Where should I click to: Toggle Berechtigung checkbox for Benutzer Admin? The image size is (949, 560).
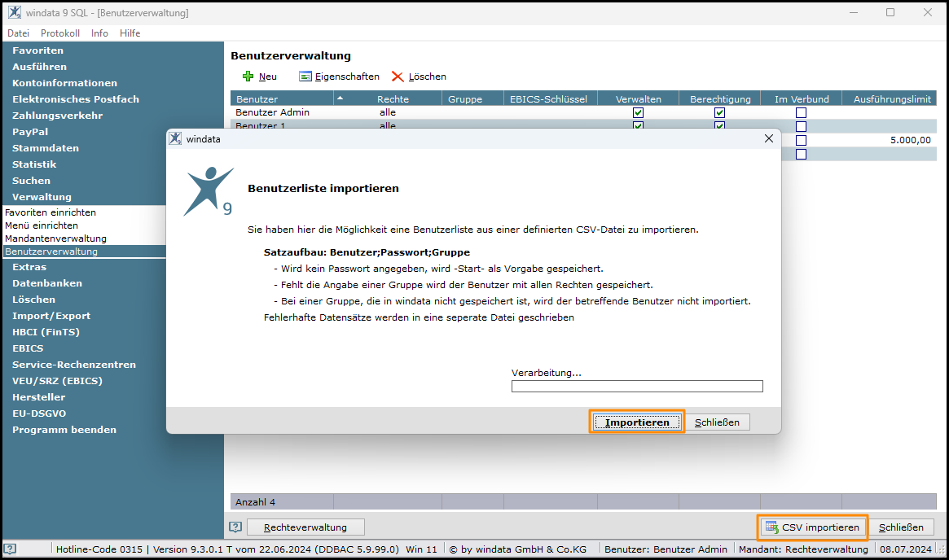click(719, 112)
